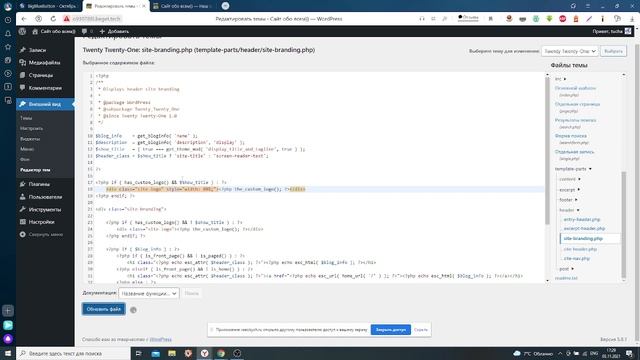Reload the page with the refresh icon
The width and height of the screenshot is (640, 360).
click(53, 19)
